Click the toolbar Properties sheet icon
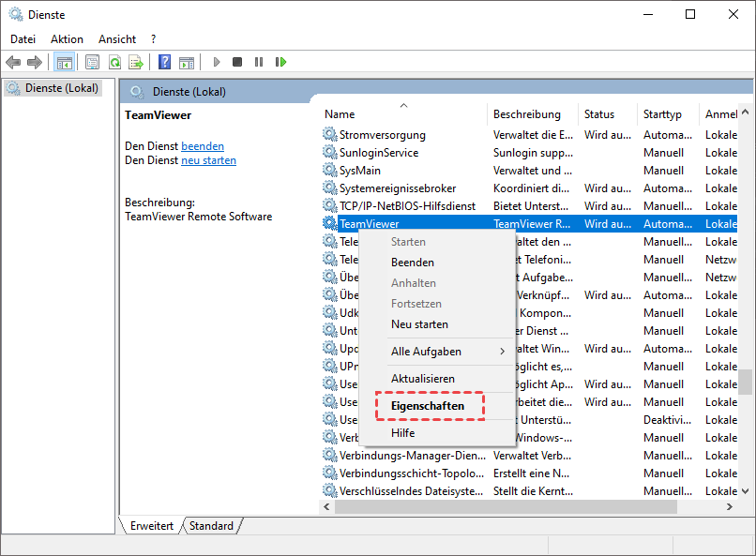The image size is (756, 556). pos(92,62)
